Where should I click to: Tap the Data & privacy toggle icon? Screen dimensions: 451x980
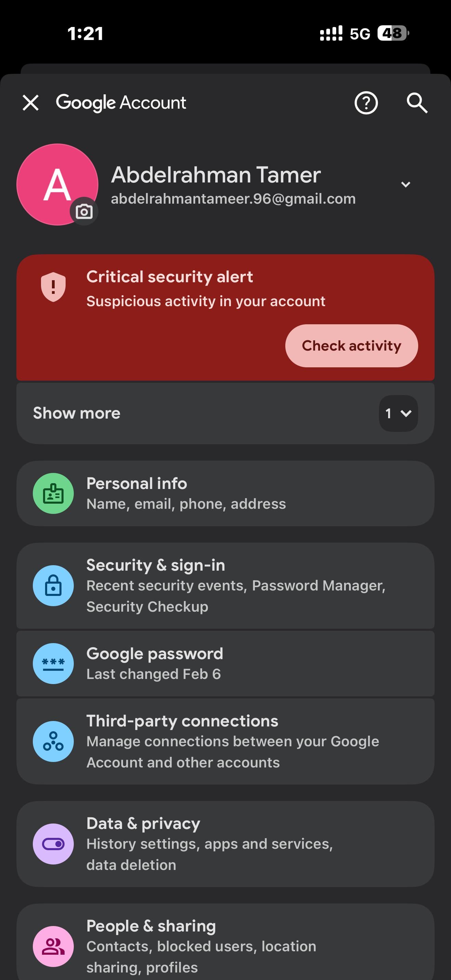(x=53, y=844)
